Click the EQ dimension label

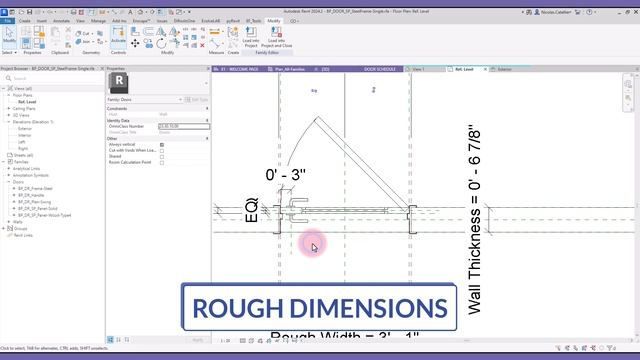[252, 210]
